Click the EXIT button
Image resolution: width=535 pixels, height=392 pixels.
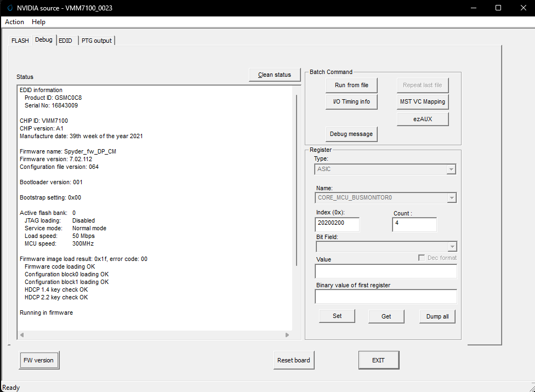tap(379, 360)
